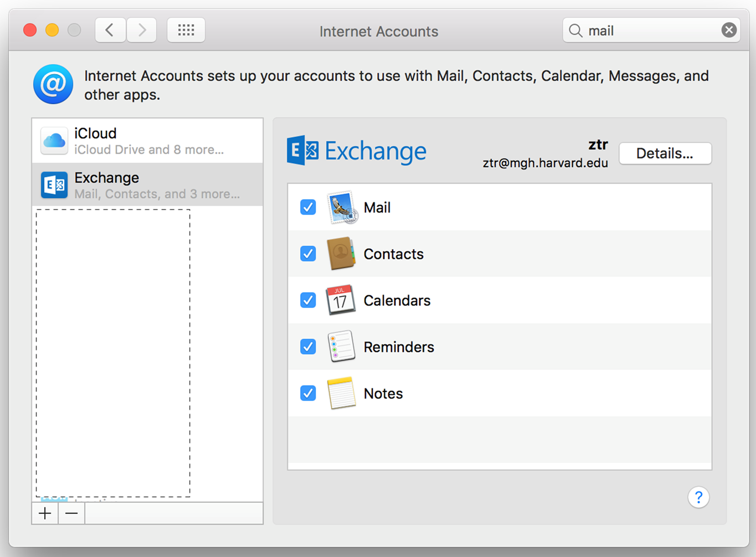Go forward with the right arrow

click(142, 30)
